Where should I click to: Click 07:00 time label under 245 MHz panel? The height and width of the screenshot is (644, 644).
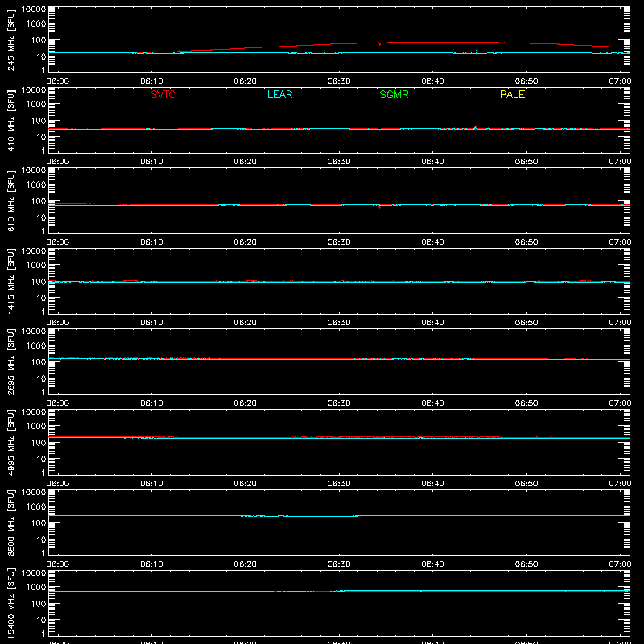[x=620, y=81]
